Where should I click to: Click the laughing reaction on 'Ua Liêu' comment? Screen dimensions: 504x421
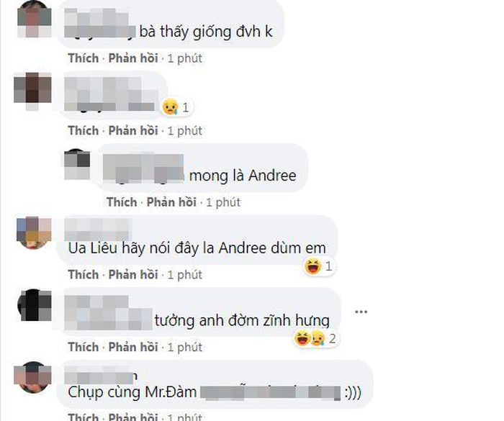pos(312,266)
